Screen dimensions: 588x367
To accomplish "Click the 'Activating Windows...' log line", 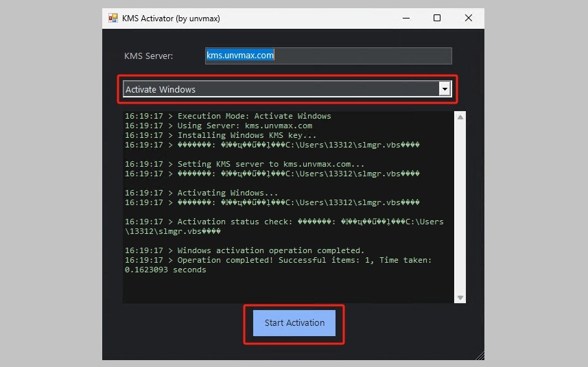I will 202,193.
